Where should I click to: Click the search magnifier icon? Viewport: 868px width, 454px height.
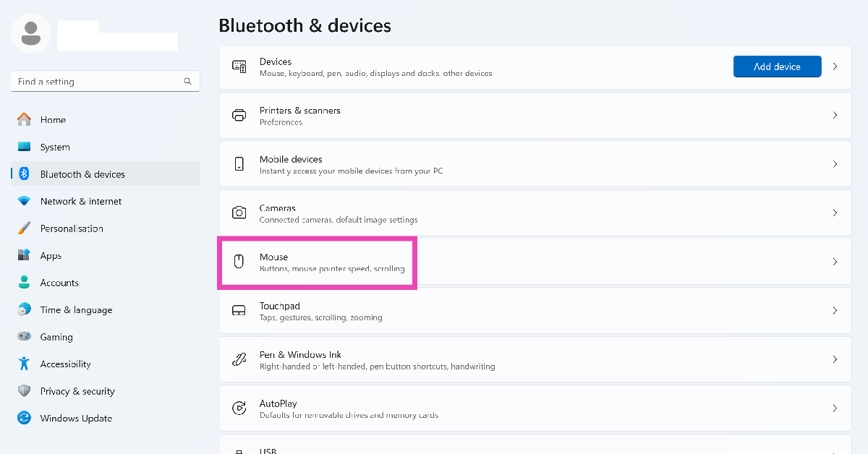188,82
